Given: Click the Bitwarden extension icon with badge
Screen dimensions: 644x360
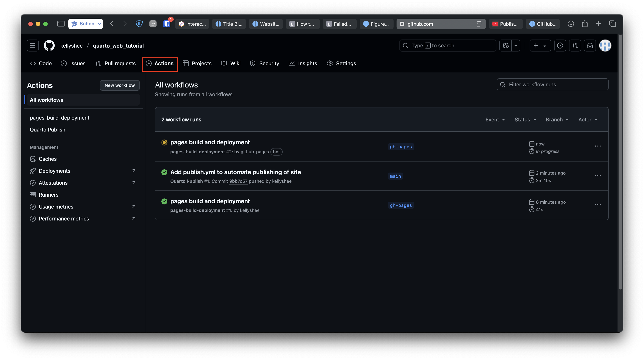Looking at the screenshot, I should [167, 24].
